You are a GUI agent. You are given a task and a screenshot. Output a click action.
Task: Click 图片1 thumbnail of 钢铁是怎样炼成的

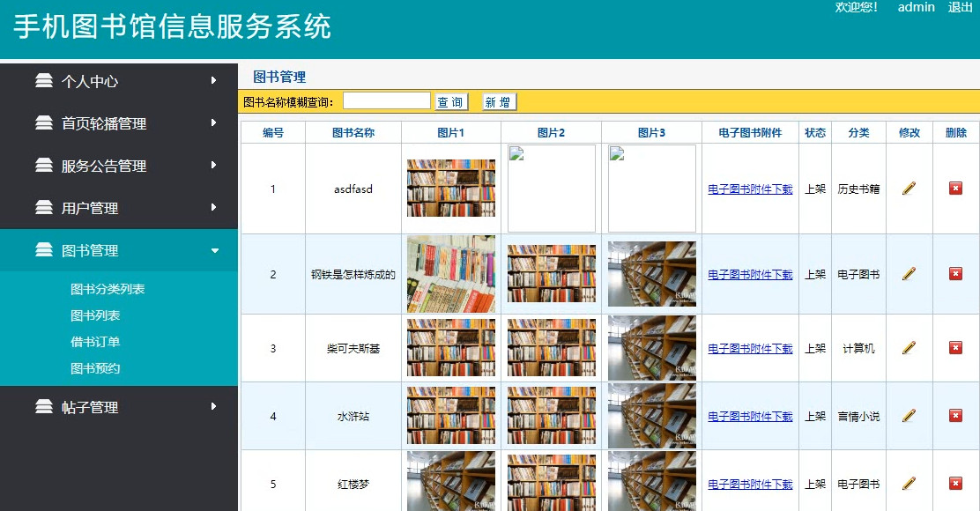[x=451, y=274]
